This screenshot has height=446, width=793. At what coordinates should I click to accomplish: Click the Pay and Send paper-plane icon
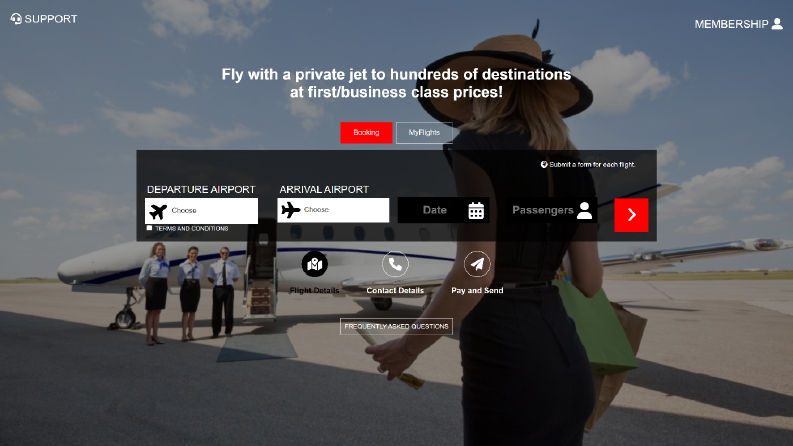(x=477, y=264)
